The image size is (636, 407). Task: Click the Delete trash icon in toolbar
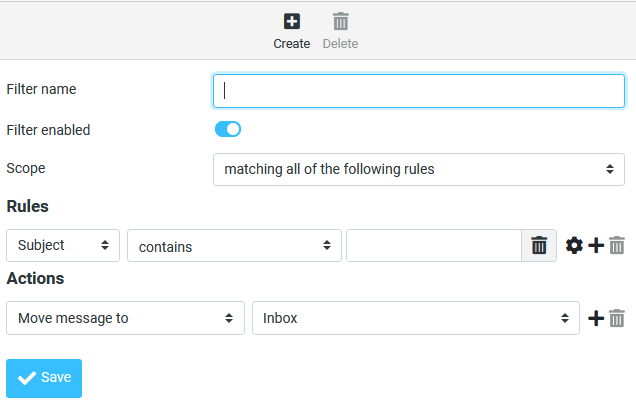pyautogui.click(x=340, y=21)
